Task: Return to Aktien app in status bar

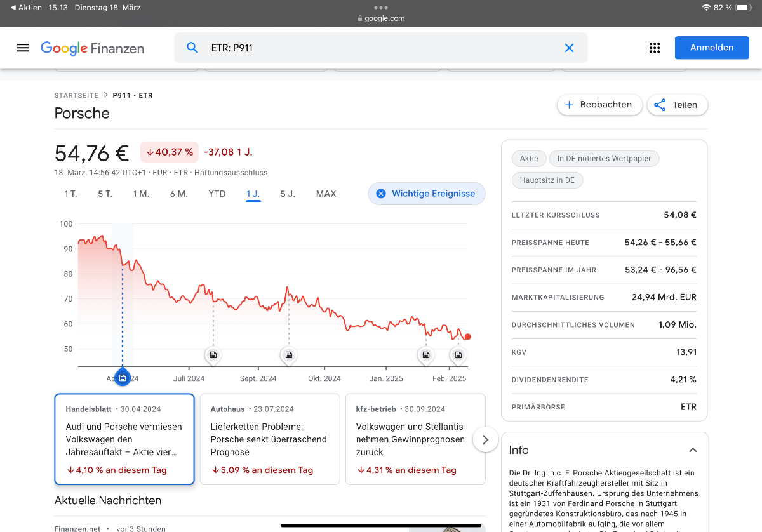Action: 26,8
